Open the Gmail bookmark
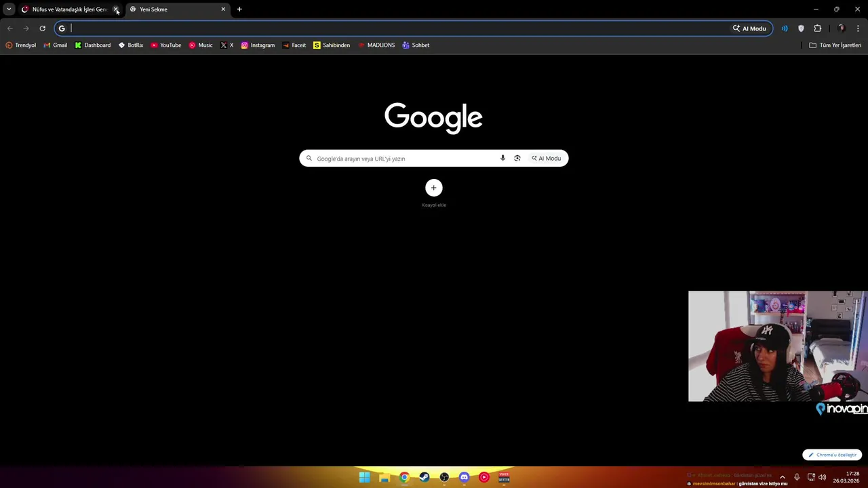This screenshot has width=868, height=488. [x=56, y=45]
